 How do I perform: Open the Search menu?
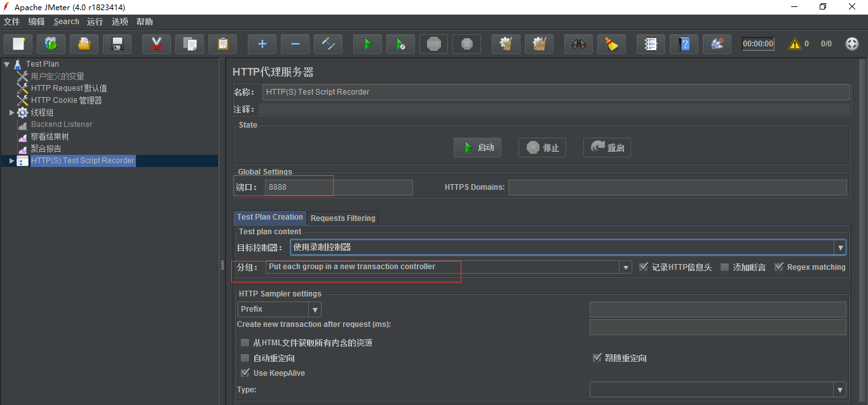[x=67, y=22]
